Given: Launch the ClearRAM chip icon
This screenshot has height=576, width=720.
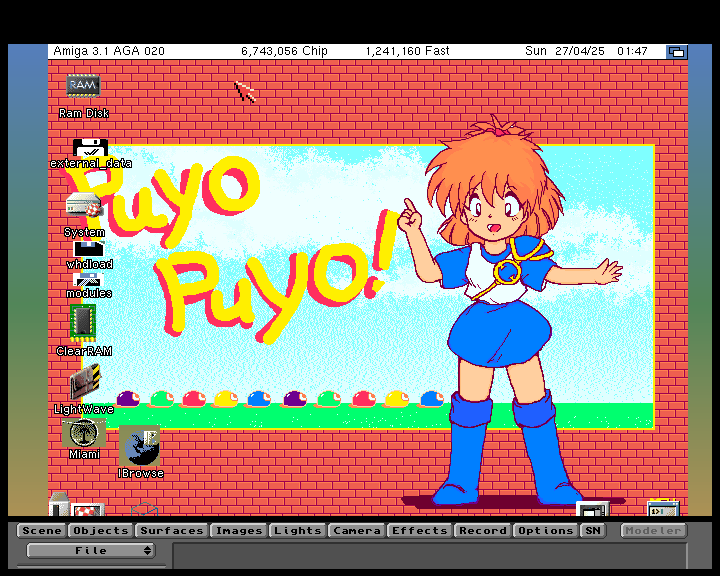Looking at the screenshot, I should tap(83, 322).
